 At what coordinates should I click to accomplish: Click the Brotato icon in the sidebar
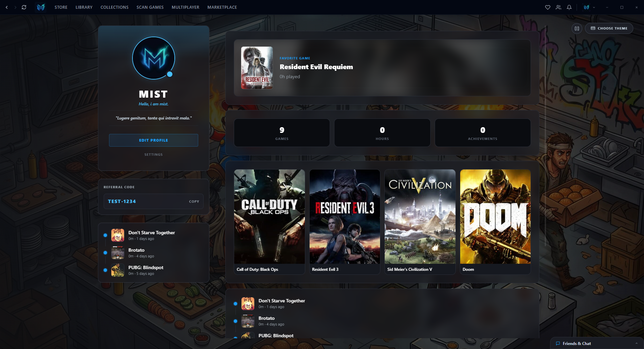click(118, 253)
